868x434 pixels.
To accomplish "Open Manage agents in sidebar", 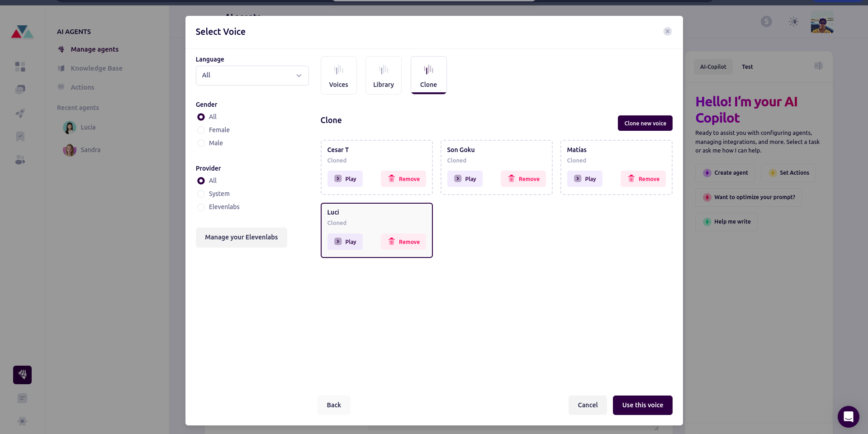I will point(95,49).
